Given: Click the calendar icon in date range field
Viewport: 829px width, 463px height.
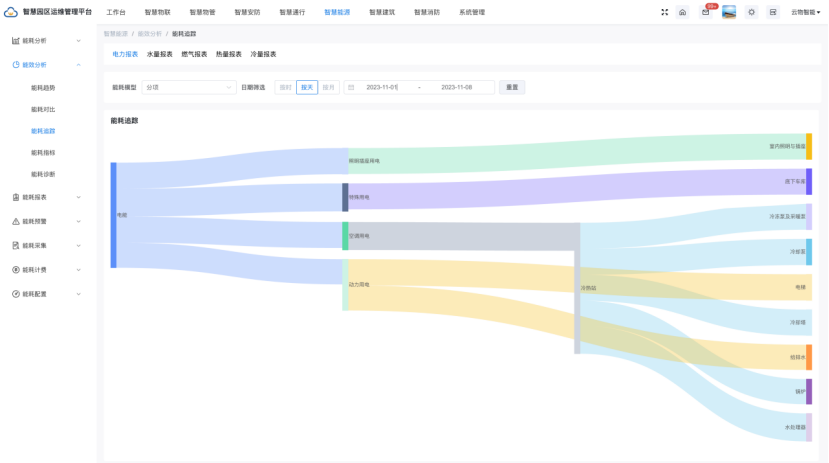Looking at the screenshot, I should [x=351, y=87].
